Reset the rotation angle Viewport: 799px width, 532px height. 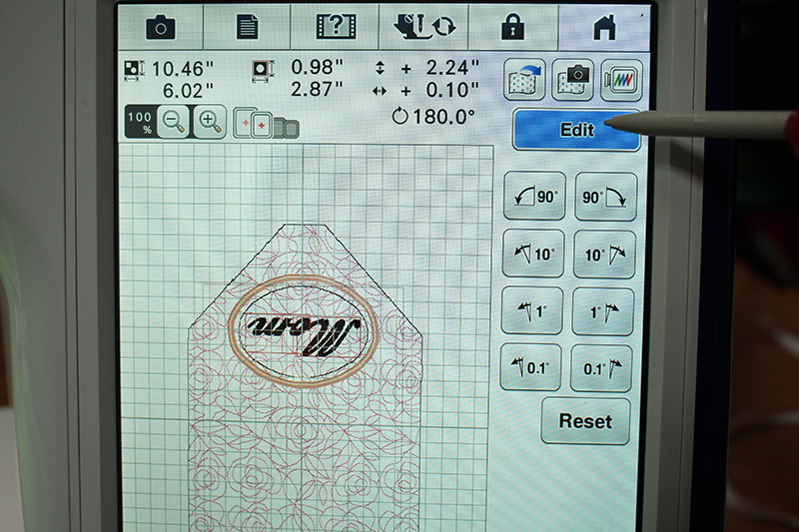(585, 421)
